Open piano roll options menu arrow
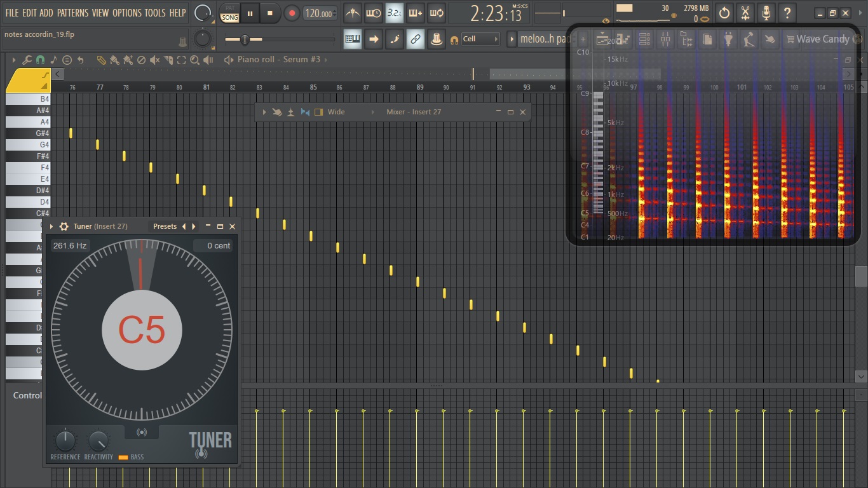 coord(14,60)
